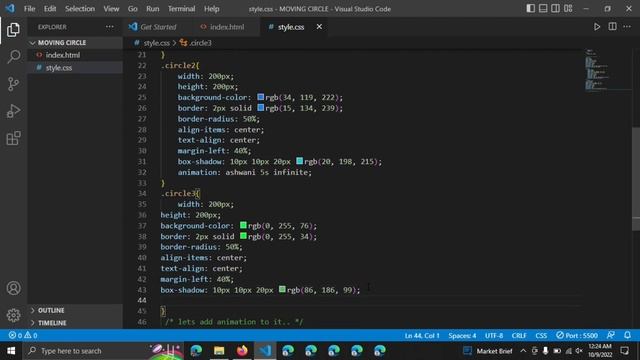Open the Explorer view in activity bar
Screen dimensions: 640x360
point(13,30)
